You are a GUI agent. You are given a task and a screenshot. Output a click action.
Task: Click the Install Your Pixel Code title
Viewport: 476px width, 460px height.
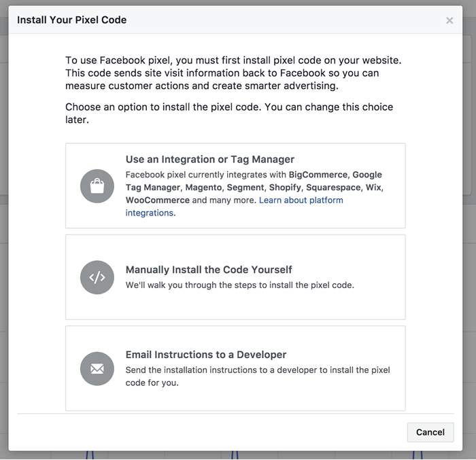coord(71,20)
